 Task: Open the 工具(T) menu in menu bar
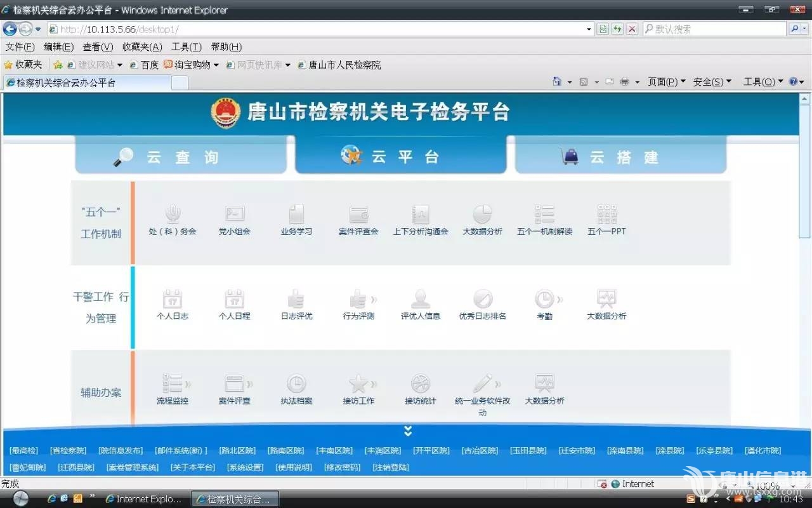186,47
